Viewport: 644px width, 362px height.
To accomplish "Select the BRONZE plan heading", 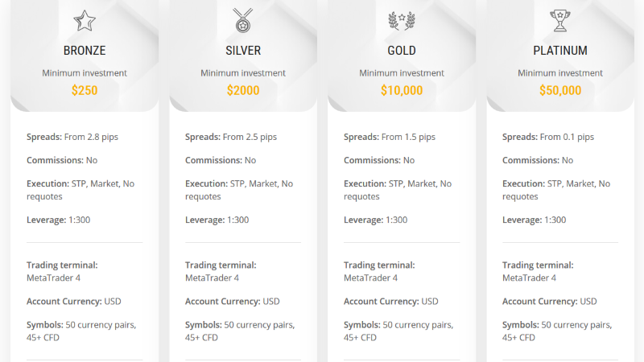I will tap(85, 51).
